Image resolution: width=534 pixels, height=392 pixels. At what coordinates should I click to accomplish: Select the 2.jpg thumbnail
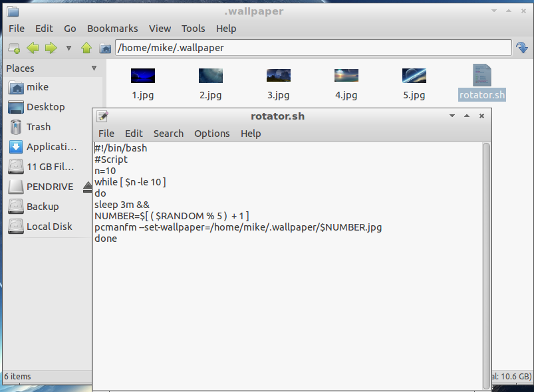(x=210, y=76)
